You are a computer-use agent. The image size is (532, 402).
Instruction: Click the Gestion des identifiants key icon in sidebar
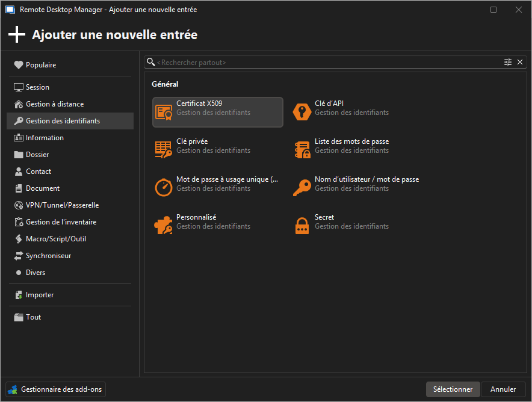click(18, 121)
